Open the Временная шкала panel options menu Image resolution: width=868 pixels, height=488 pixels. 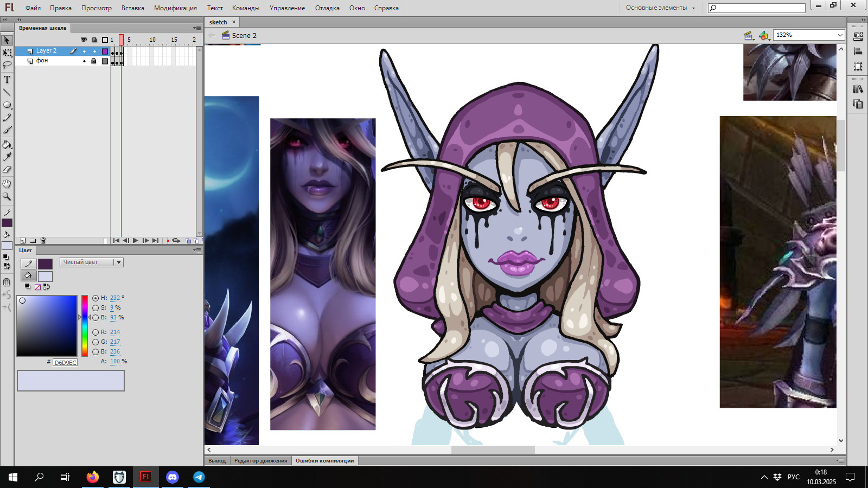click(196, 28)
